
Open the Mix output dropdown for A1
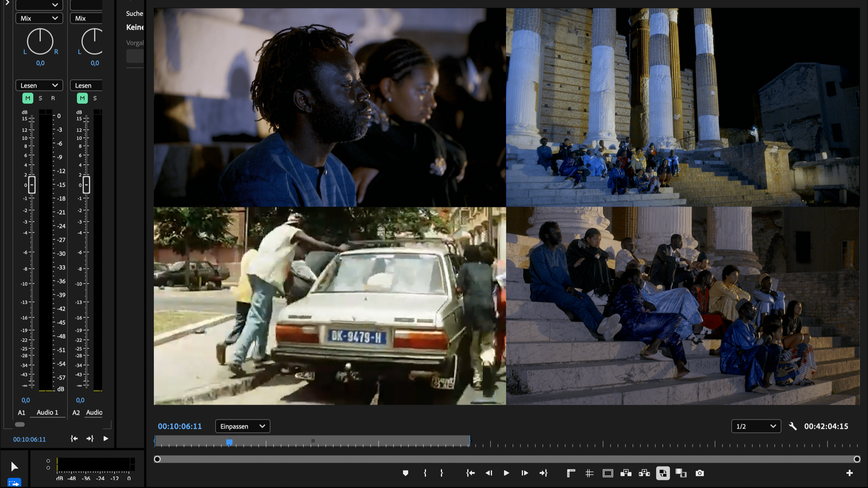coord(39,18)
